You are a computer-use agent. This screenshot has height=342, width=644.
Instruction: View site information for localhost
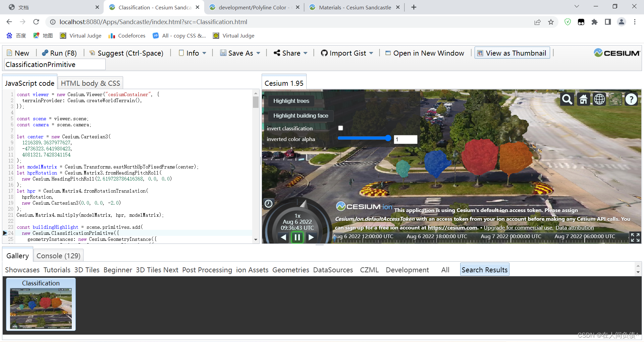click(x=53, y=22)
